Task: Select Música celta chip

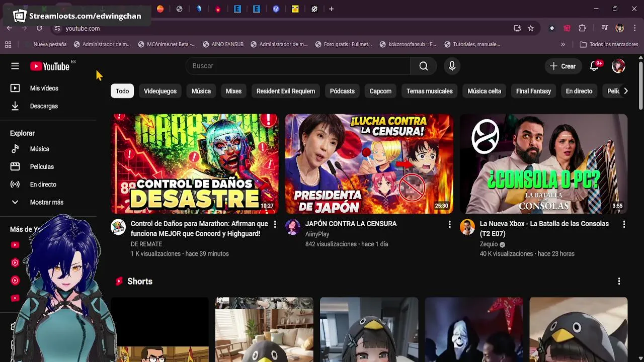Action: (484, 91)
